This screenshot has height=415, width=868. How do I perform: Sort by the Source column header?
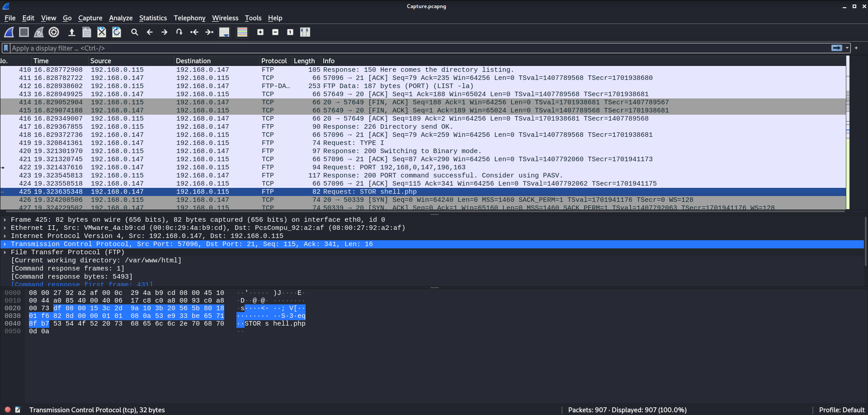(131, 61)
